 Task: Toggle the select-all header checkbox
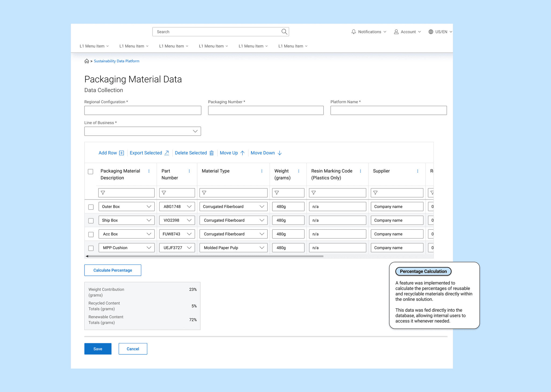pos(91,172)
